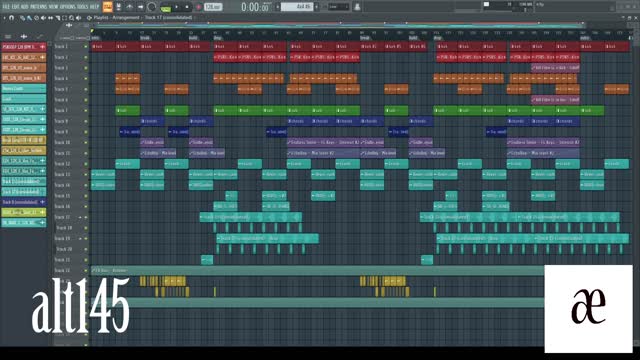Image resolution: width=640 pixels, height=360 pixels.
Task: Open the ADD menu
Action: point(24,7)
